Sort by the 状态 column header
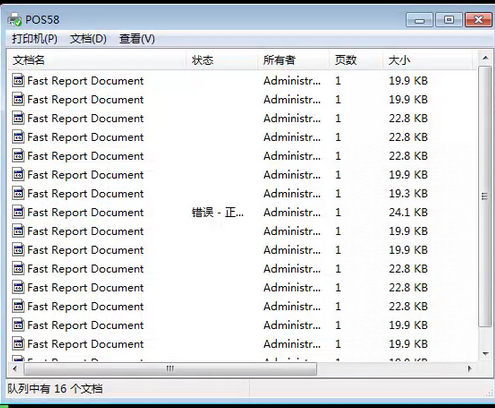Screen dimensions: 495x408 tap(221, 60)
